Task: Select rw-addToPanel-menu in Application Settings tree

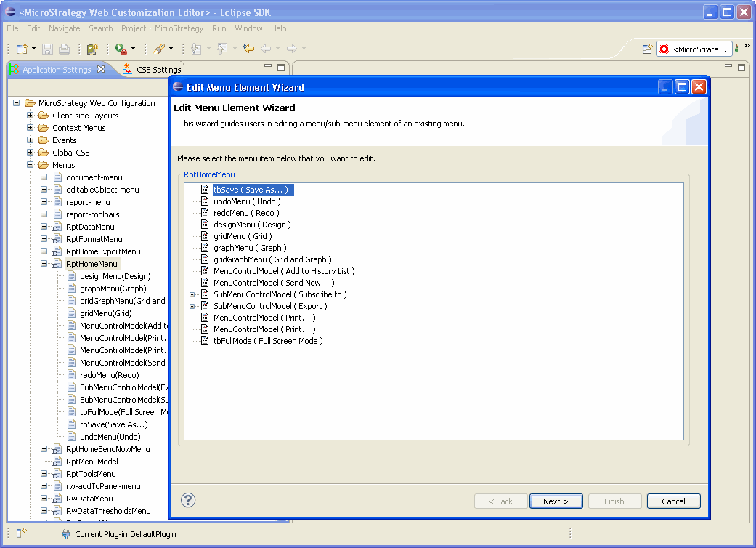Action: [x=103, y=486]
